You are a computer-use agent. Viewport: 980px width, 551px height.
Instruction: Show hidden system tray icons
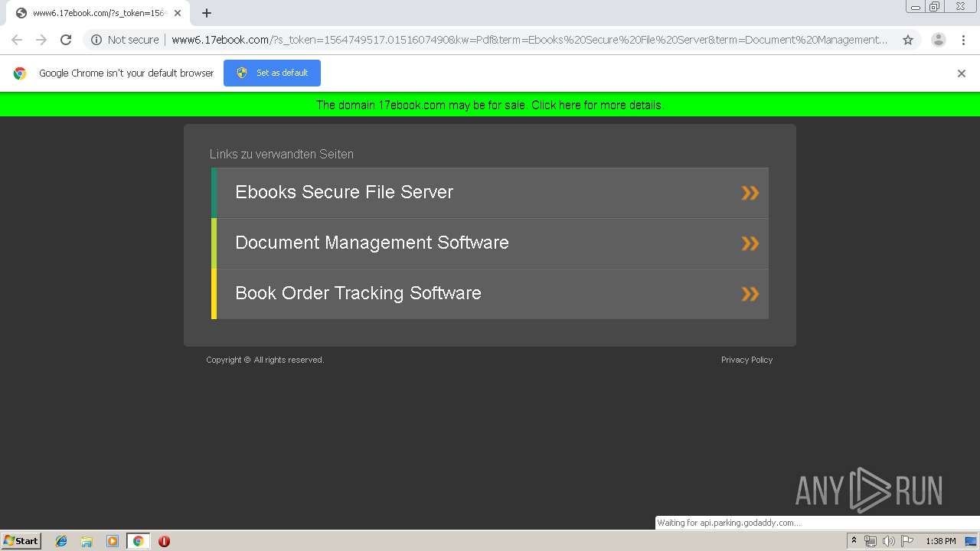854,541
